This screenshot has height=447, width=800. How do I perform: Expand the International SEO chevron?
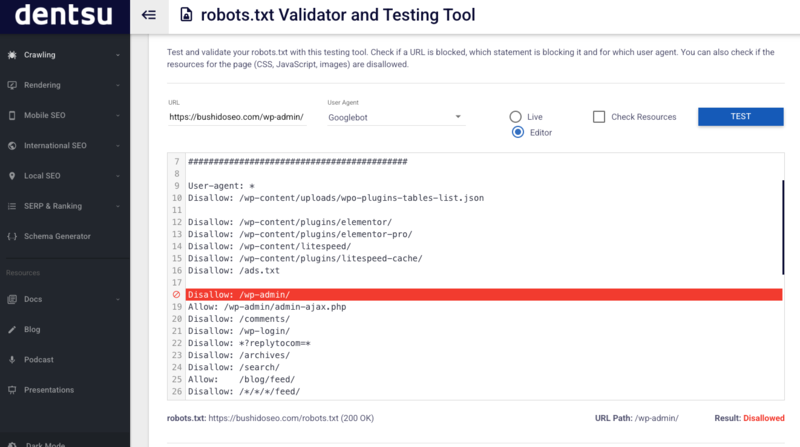pos(118,146)
